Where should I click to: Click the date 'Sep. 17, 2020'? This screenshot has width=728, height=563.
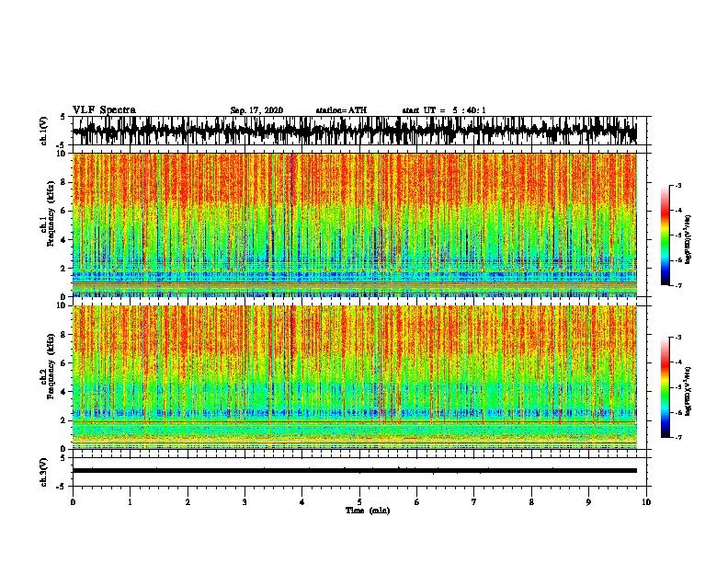pos(256,110)
